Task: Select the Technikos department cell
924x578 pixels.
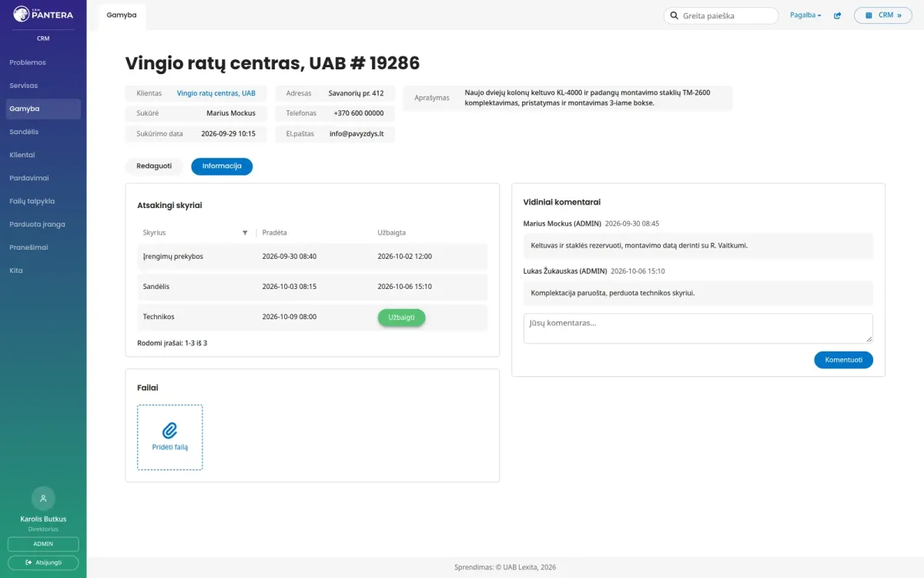Action: [x=159, y=317]
